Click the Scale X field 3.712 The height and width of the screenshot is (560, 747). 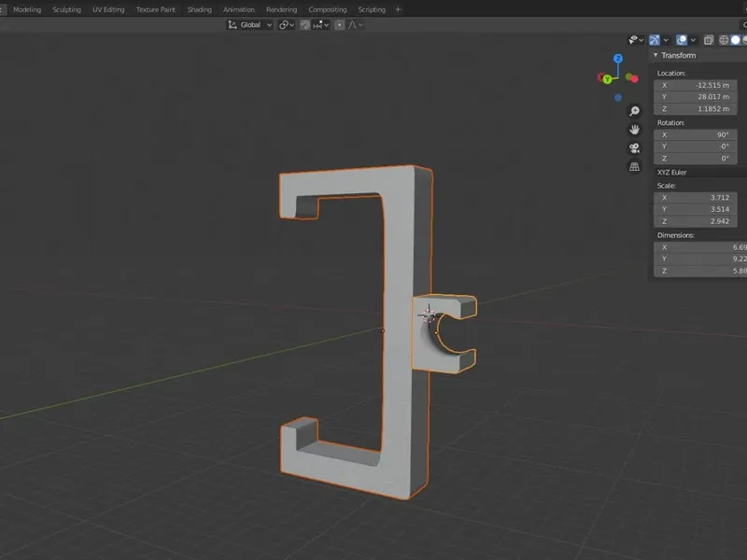(x=695, y=198)
